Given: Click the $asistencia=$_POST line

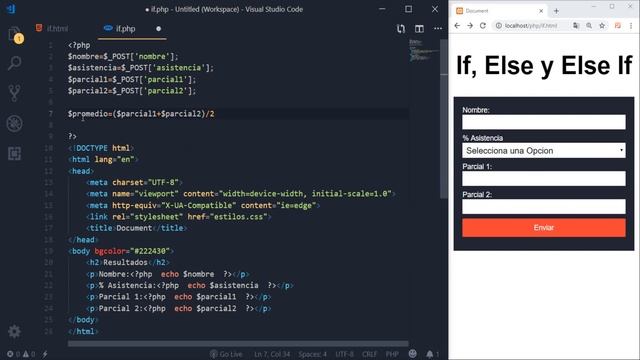Looking at the screenshot, I should click(x=141, y=68).
